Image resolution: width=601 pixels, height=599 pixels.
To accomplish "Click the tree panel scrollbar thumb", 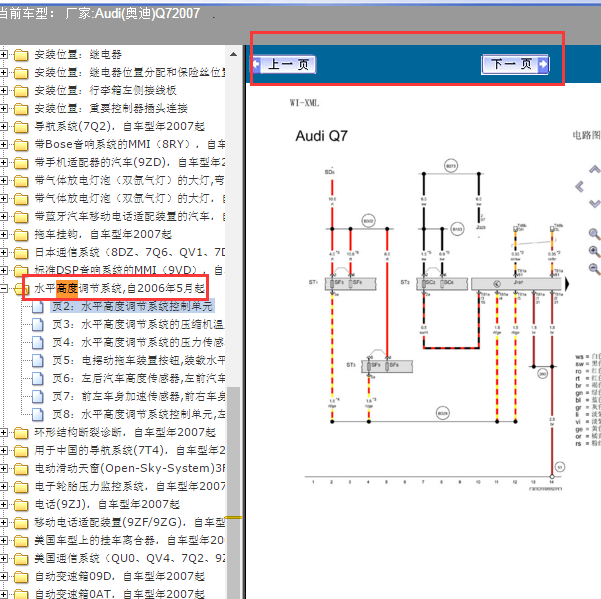I will (233, 492).
